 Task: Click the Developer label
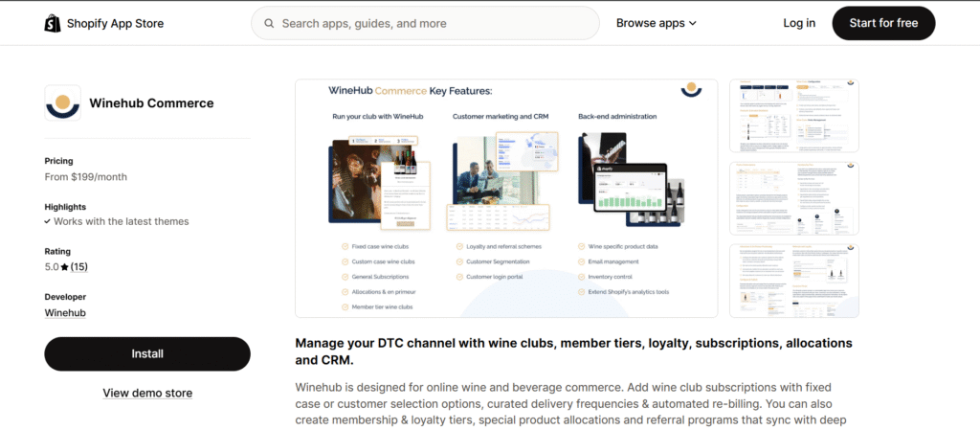[x=65, y=297]
